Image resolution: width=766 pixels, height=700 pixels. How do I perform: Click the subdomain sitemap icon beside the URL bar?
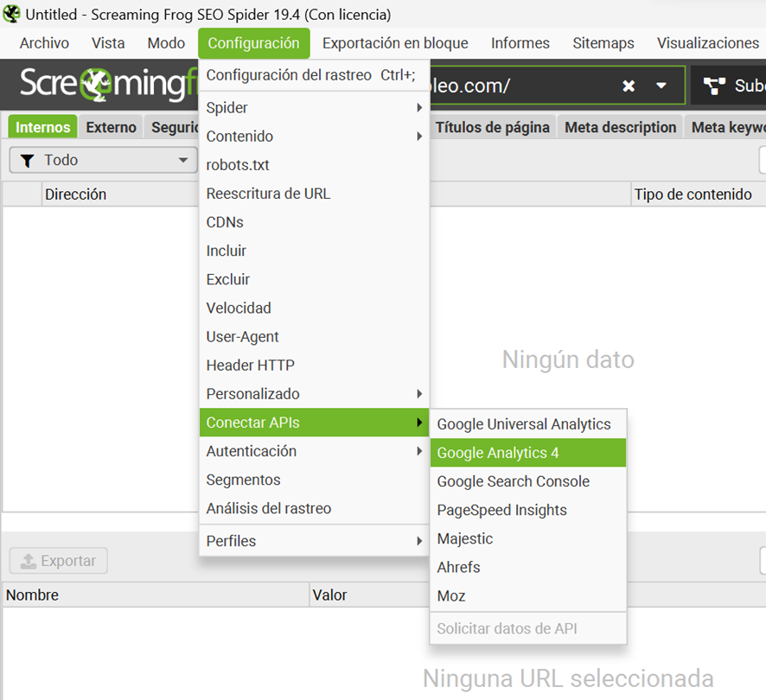pos(714,86)
